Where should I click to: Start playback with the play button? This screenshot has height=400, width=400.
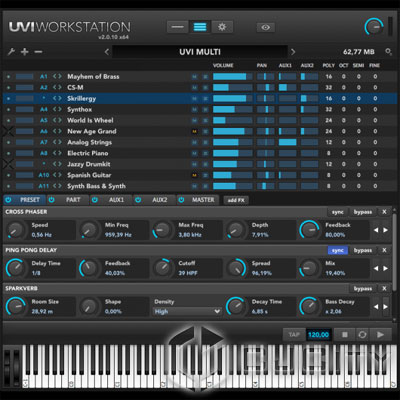click(x=380, y=335)
